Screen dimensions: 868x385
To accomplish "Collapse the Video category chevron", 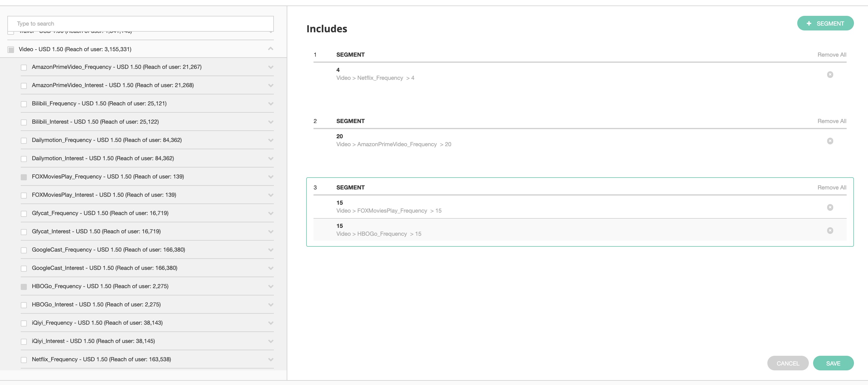I will click(x=271, y=49).
